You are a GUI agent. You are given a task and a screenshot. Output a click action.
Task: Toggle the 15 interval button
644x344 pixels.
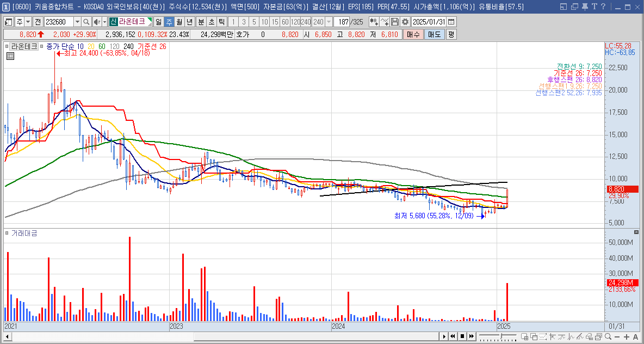click(x=274, y=22)
